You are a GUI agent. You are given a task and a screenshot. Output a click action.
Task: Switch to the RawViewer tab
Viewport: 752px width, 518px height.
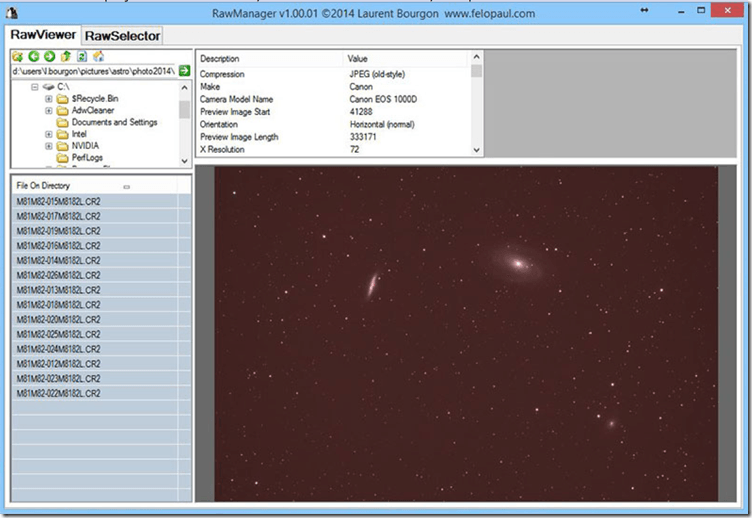44,35
